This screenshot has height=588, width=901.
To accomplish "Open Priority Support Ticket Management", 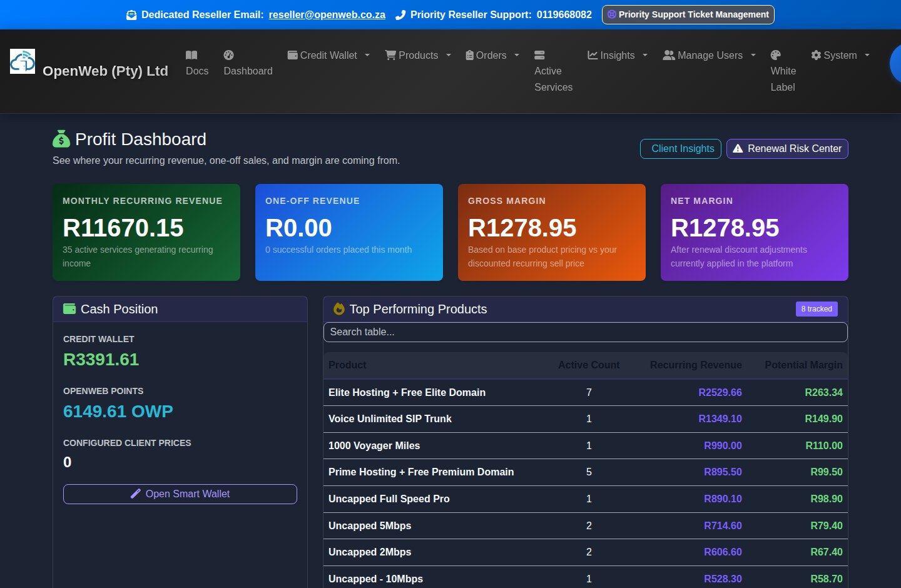I will (x=688, y=14).
